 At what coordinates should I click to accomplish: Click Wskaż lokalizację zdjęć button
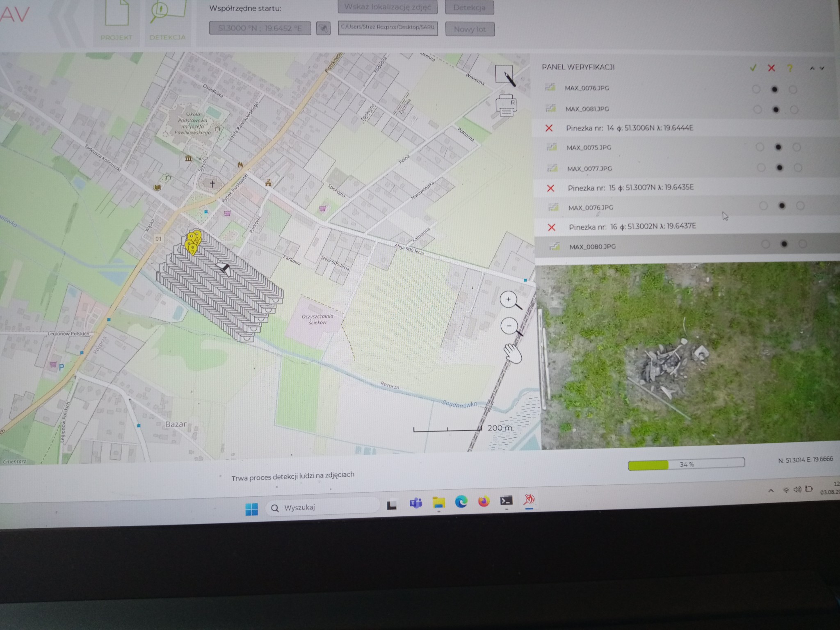click(x=387, y=7)
